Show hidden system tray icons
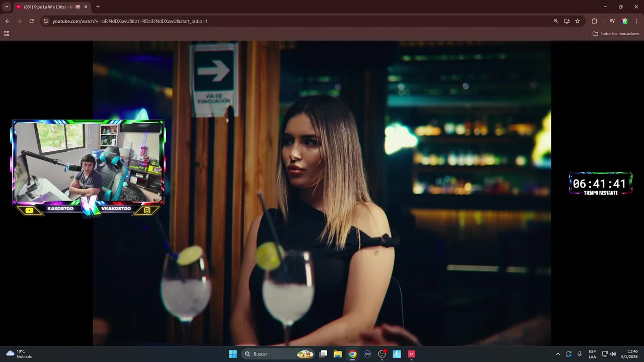644x362 pixels. [558, 354]
